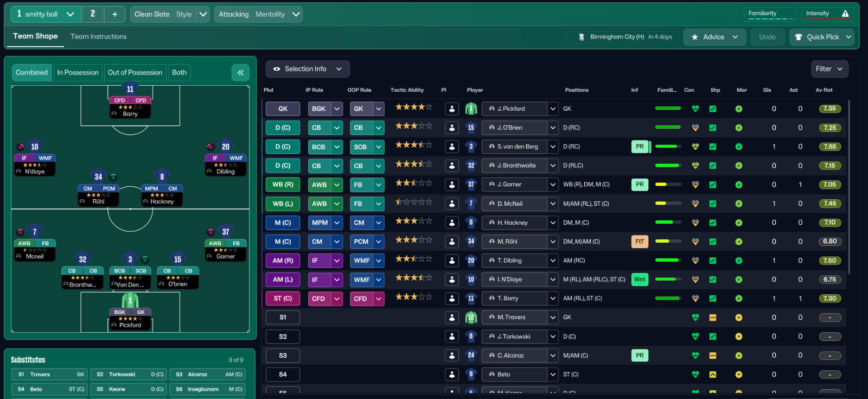Click the number 1 Pickford shirt on pitch

click(x=130, y=300)
